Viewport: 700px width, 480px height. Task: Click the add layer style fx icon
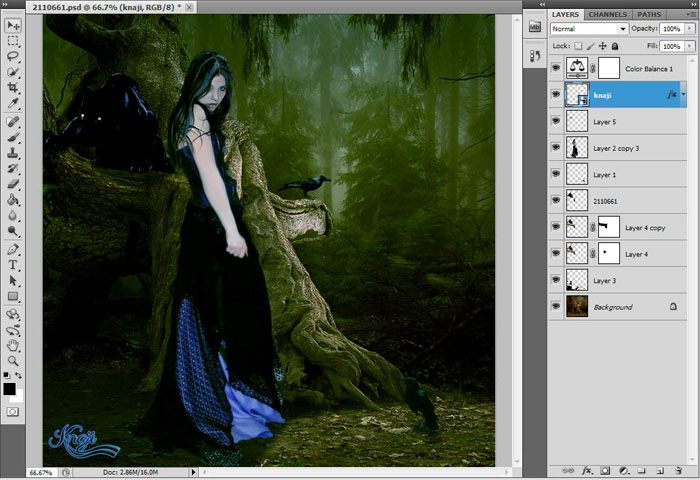point(587,469)
